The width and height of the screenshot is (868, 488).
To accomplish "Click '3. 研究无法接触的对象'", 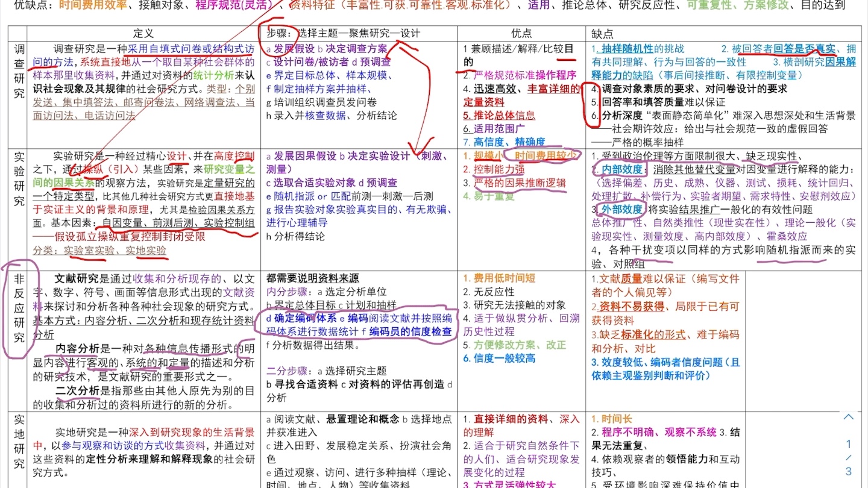I will [515, 305].
